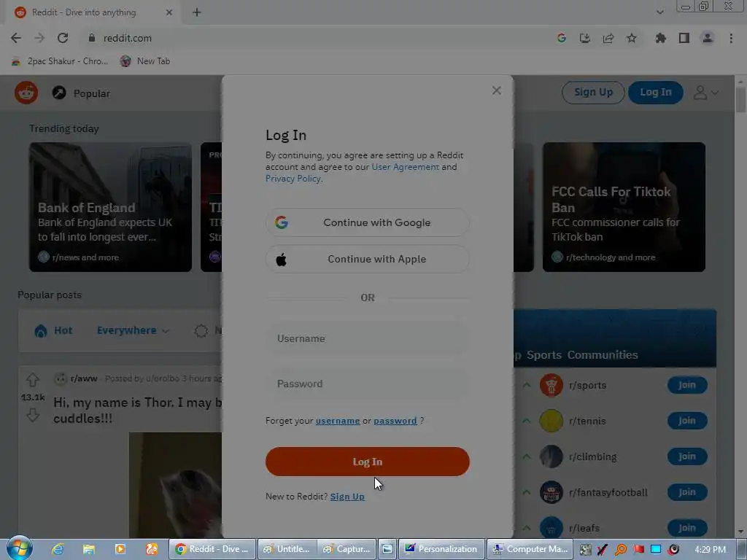Viewport: 747px width, 560px height.
Task: Click the Log In button in header
Action: (656, 93)
